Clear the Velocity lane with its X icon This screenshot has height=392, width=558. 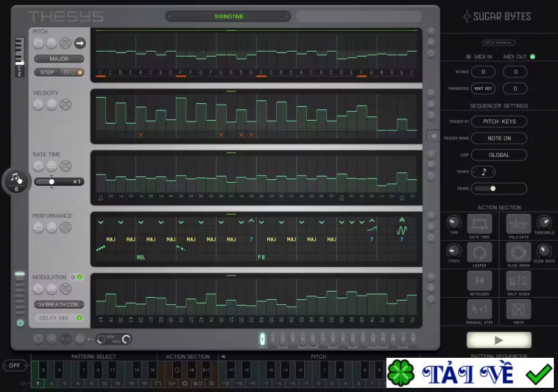[x=431, y=93]
